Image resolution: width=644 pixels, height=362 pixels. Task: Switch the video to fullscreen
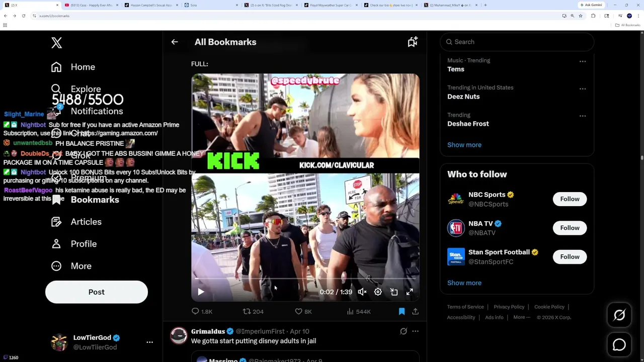coord(410,292)
